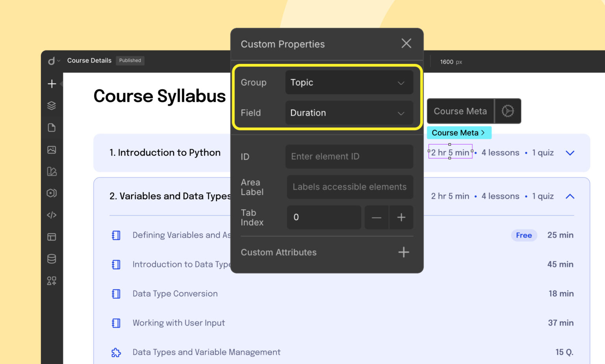Image resolution: width=605 pixels, height=364 pixels.
Task: Click the Enter element ID field
Action: [x=349, y=157]
